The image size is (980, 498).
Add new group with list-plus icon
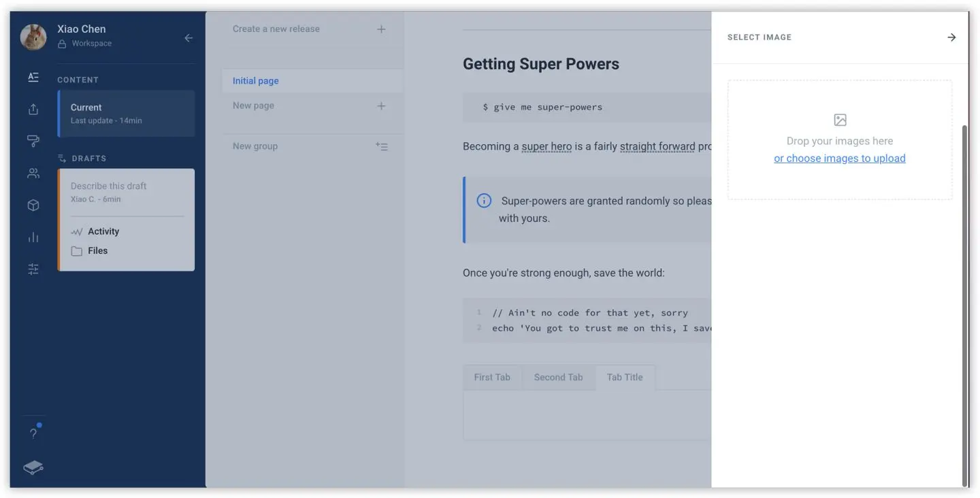click(381, 146)
